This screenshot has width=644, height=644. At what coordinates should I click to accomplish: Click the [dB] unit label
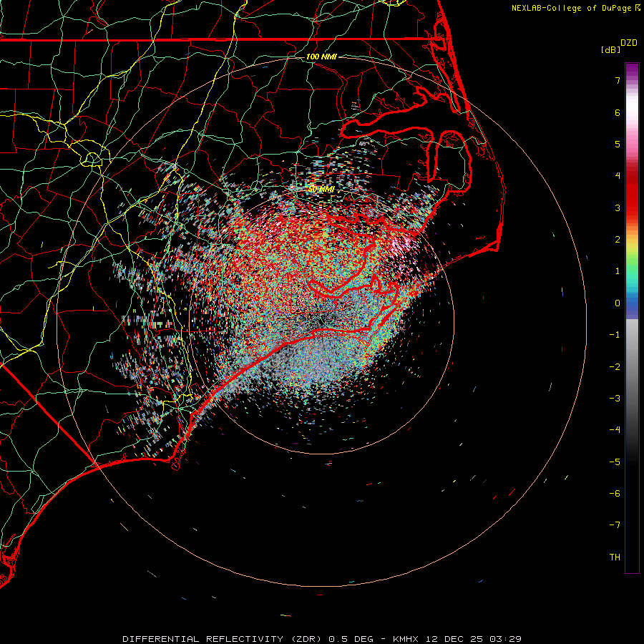pyautogui.click(x=610, y=49)
